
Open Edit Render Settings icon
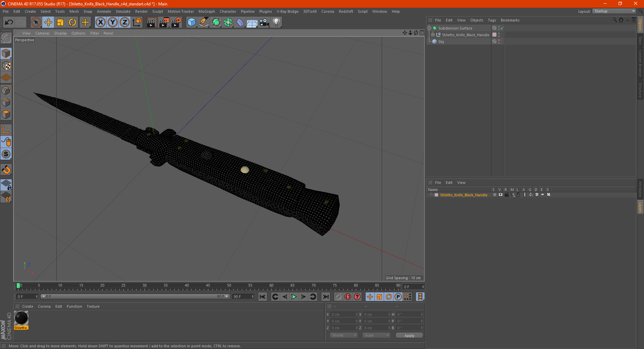coord(176,22)
